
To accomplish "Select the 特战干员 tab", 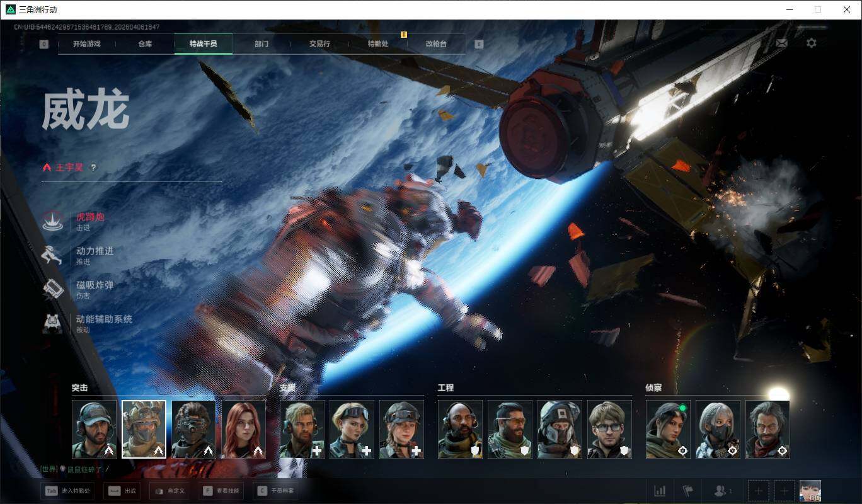I will point(204,44).
